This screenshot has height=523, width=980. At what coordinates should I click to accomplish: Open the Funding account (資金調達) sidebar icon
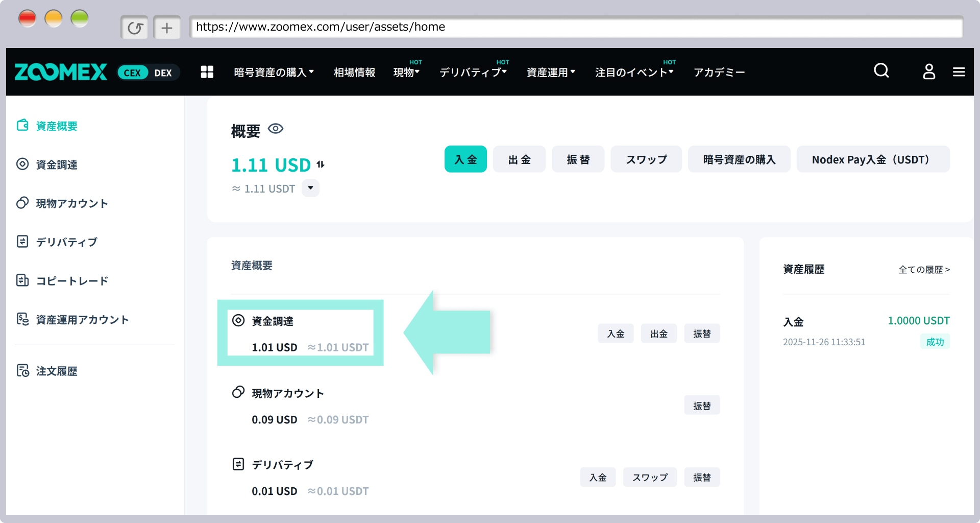pyautogui.click(x=22, y=164)
